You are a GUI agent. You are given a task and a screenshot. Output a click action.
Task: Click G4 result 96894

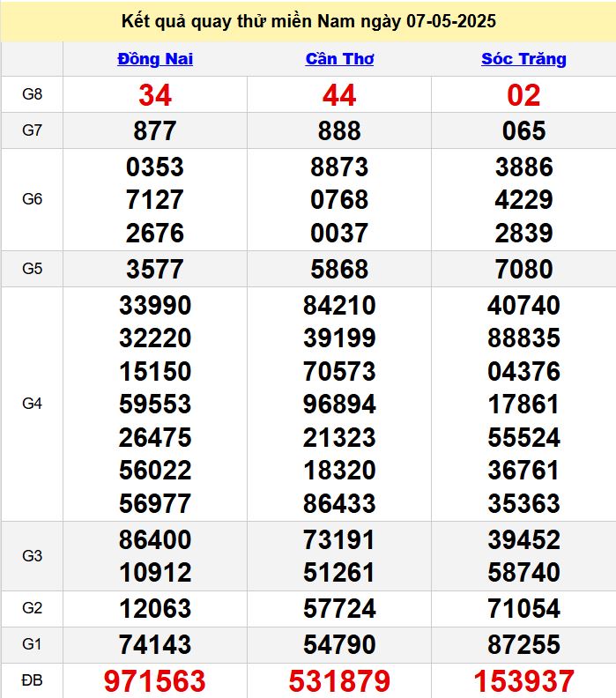[339, 405]
